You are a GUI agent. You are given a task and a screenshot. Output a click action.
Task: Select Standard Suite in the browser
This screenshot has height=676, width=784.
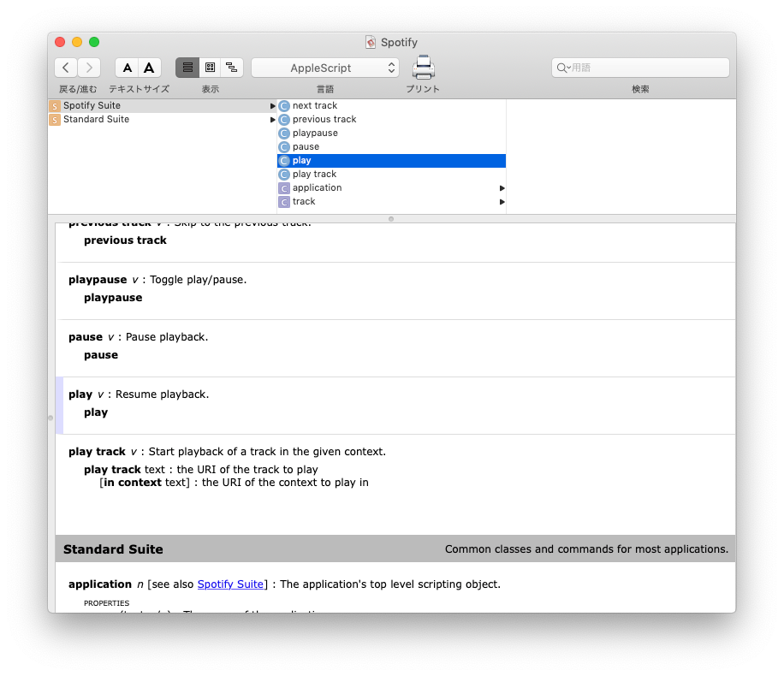point(163,119)
